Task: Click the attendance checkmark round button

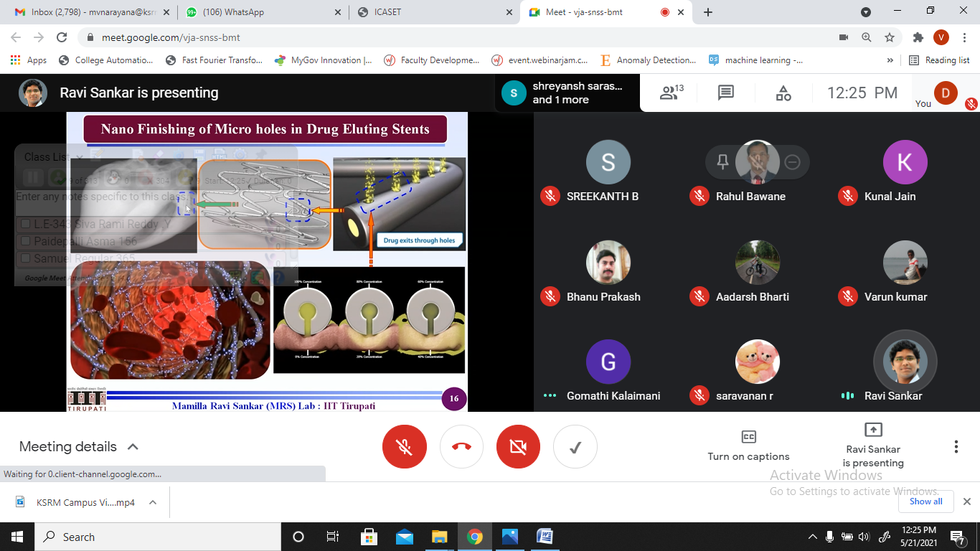Action: pyautogui.click(x=575, y=447)
